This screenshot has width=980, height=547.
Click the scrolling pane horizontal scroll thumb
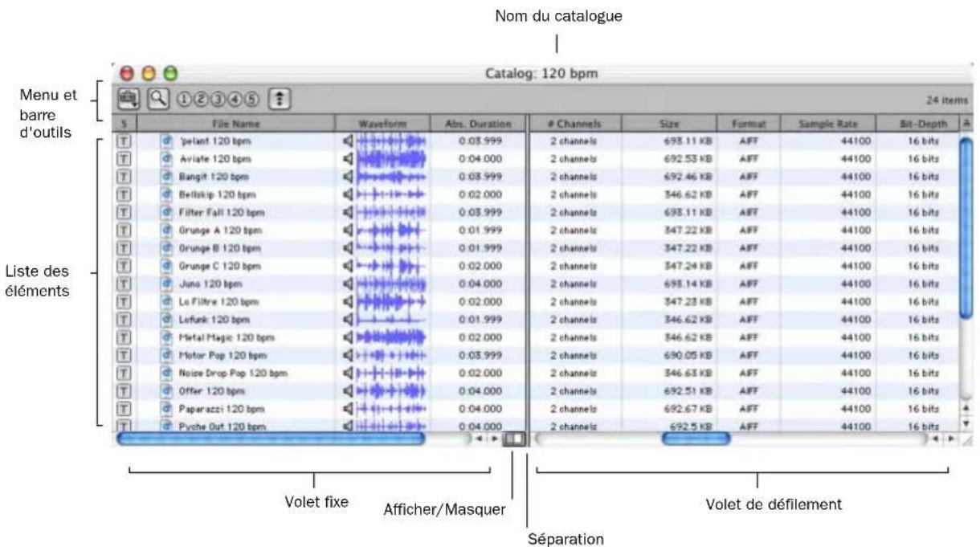coord(696,439)
